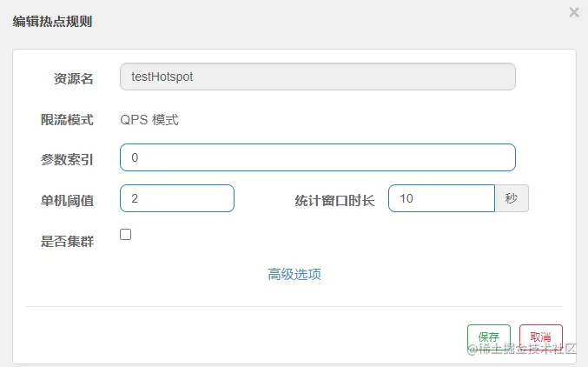Click the 单机阈值 input showing 2
Screen dimensions: 588x367
[177, 198]
